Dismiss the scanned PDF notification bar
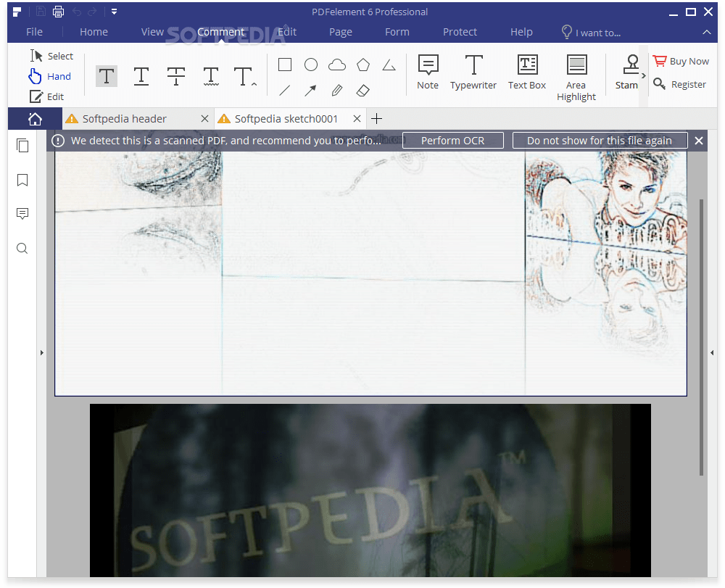The height and width of the screenshot is (588, 725). click(699, 141)
